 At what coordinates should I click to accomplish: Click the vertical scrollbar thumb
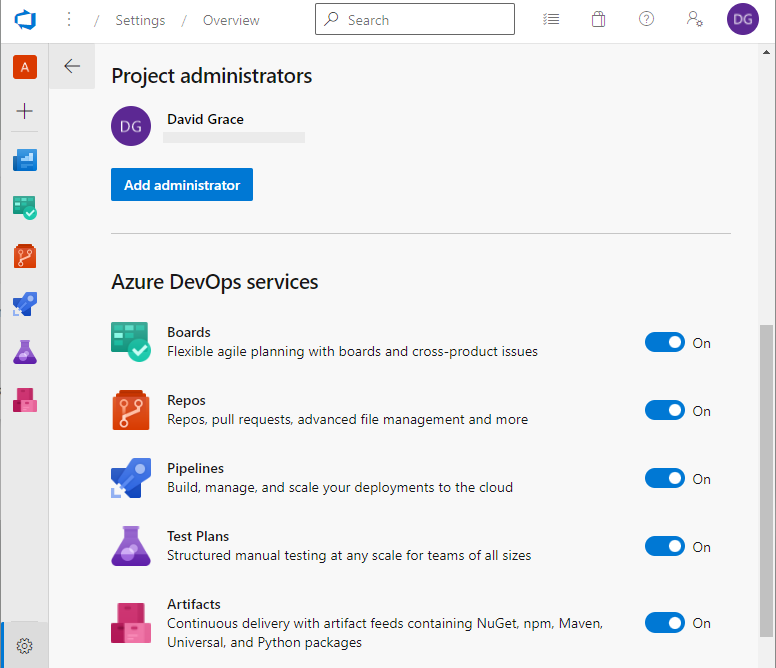(x=766, y=480)
